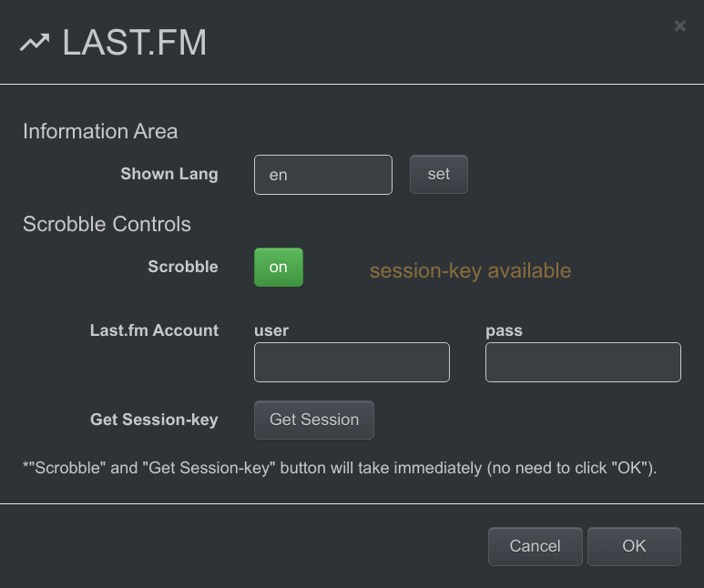Click the set button for language
Image resolution: width=704 pixels, height=588 pixels.
(x=439, y=174)
